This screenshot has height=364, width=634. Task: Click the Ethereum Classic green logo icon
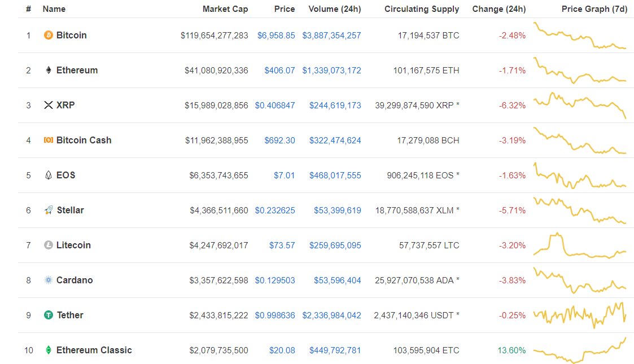[x=48, y=350]
